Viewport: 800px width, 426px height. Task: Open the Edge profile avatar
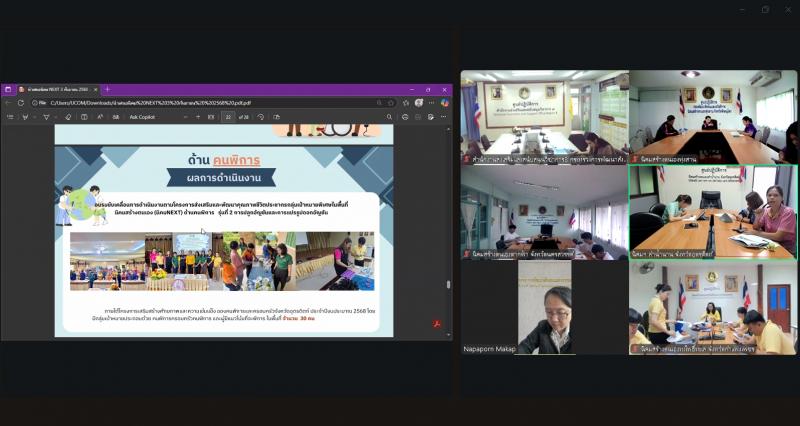(418, 103)
